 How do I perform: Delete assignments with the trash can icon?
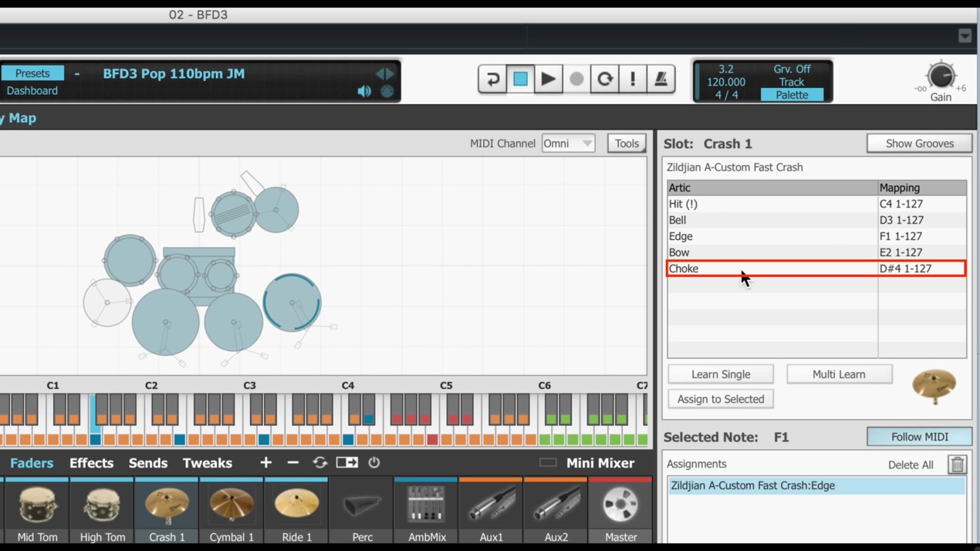tap(958, 465)
